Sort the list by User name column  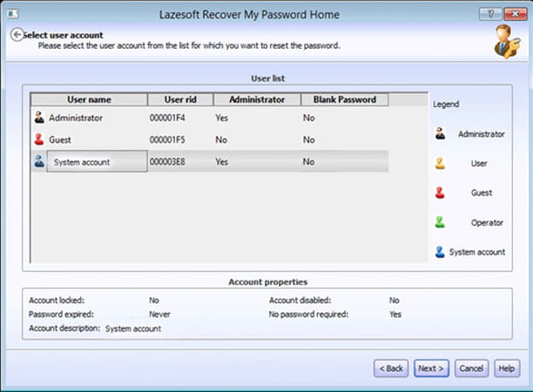(88, 99)
